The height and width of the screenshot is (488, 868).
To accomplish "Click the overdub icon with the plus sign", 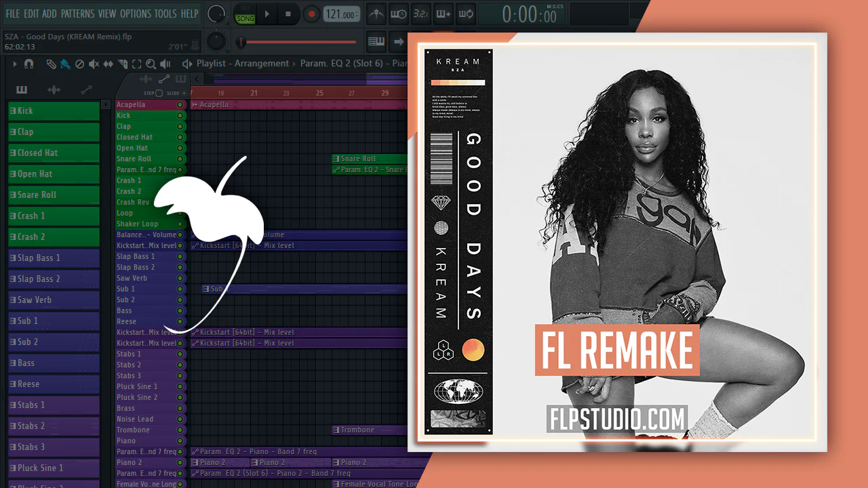I will pyautogui.click(x=443, y=14).
